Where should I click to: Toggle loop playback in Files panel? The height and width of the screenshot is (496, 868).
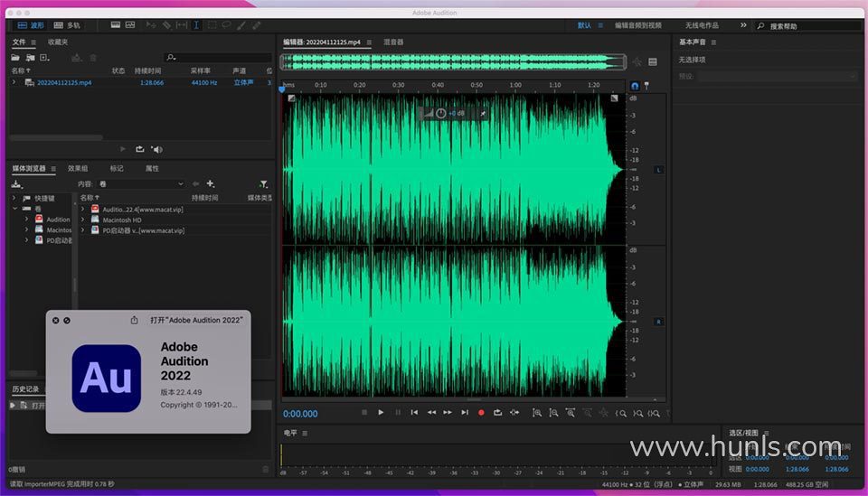tap(139, 149)
